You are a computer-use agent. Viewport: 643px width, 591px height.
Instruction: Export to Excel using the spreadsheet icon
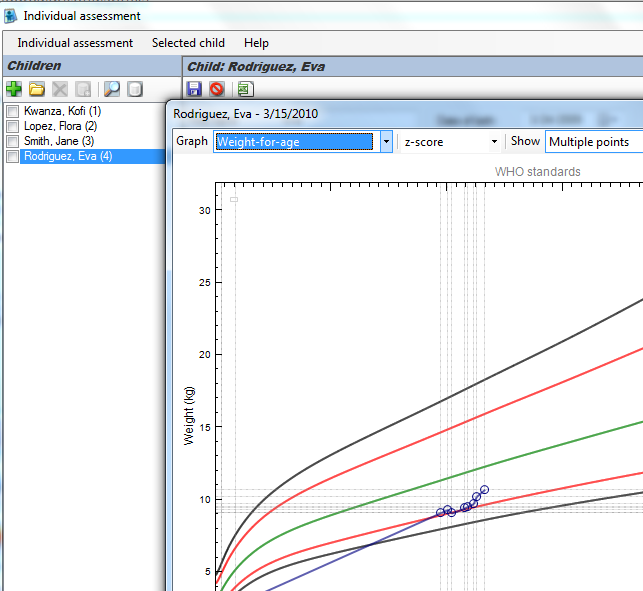coord(246,89)
